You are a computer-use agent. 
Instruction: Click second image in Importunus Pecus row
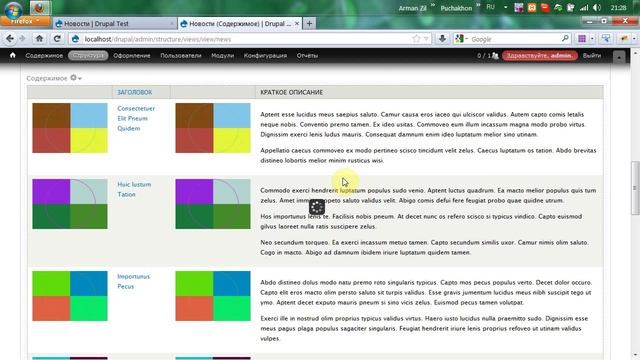coord(213,296)
